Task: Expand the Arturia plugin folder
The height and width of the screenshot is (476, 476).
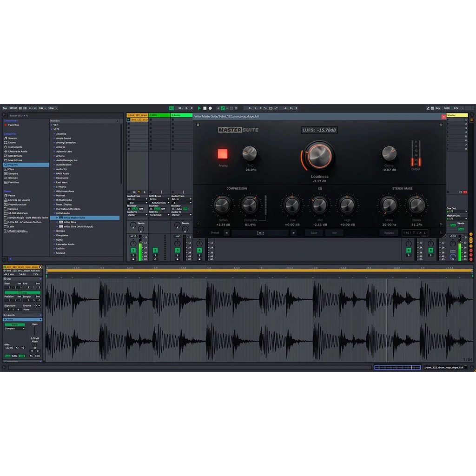Action: tap(60, 156)
